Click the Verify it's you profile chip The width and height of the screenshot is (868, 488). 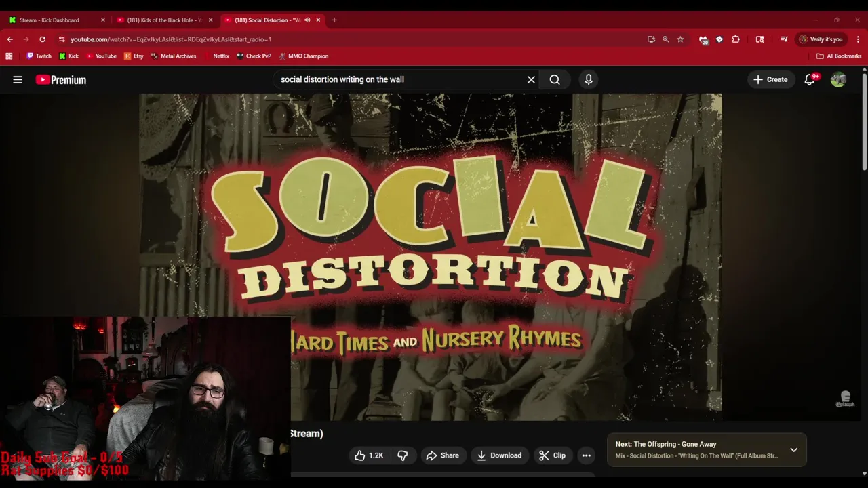pyautogui.click(x=821, y=39)
